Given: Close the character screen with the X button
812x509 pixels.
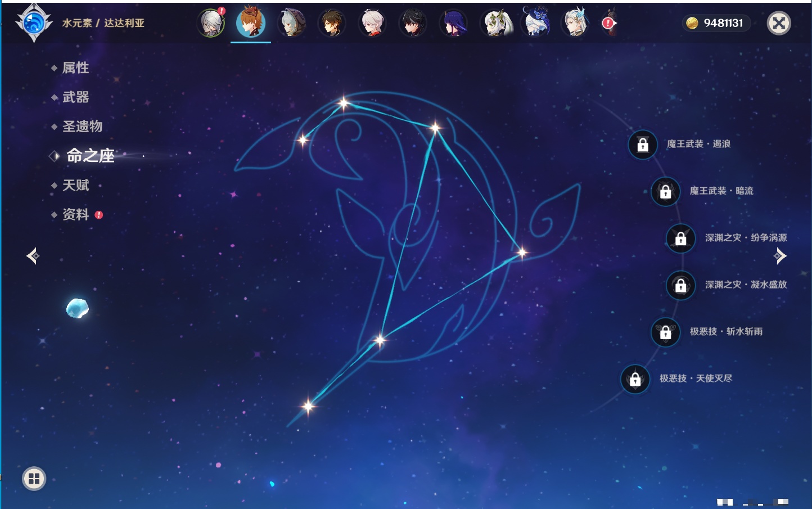Looking at the screenshot, I should pyautogui.click(x=779, y=23).
